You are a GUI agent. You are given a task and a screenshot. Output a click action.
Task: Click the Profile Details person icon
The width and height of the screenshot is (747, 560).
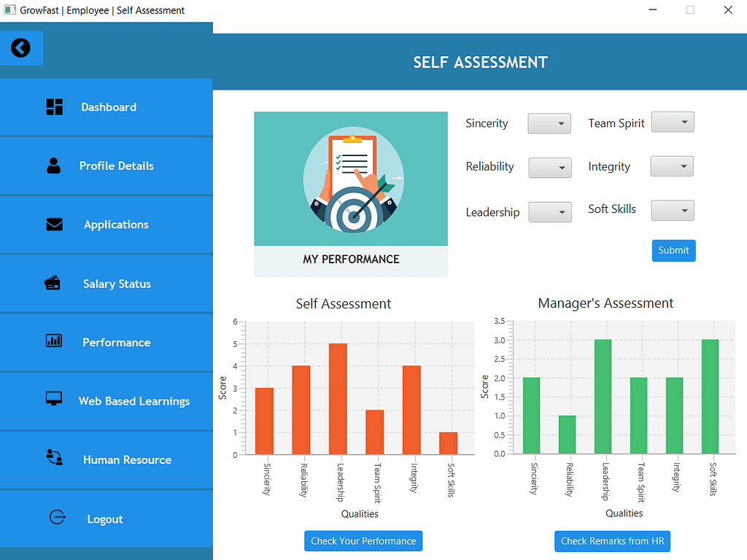(54, 166)
